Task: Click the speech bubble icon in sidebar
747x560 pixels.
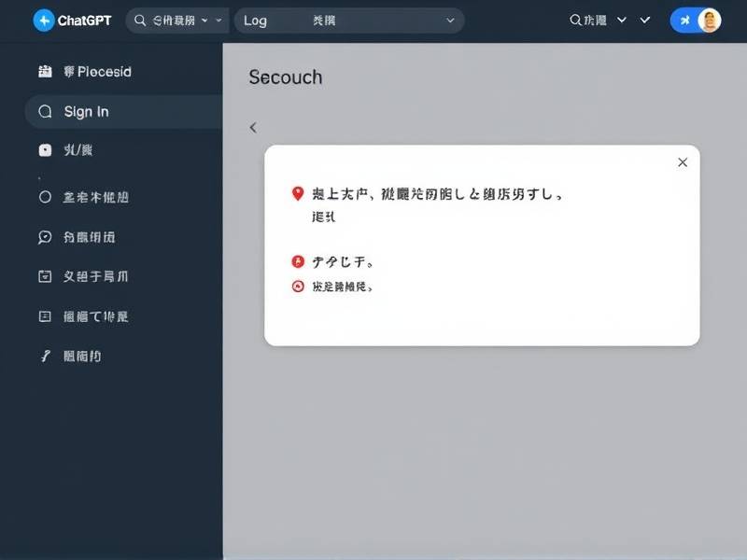Action: click(x=45, y=237)
